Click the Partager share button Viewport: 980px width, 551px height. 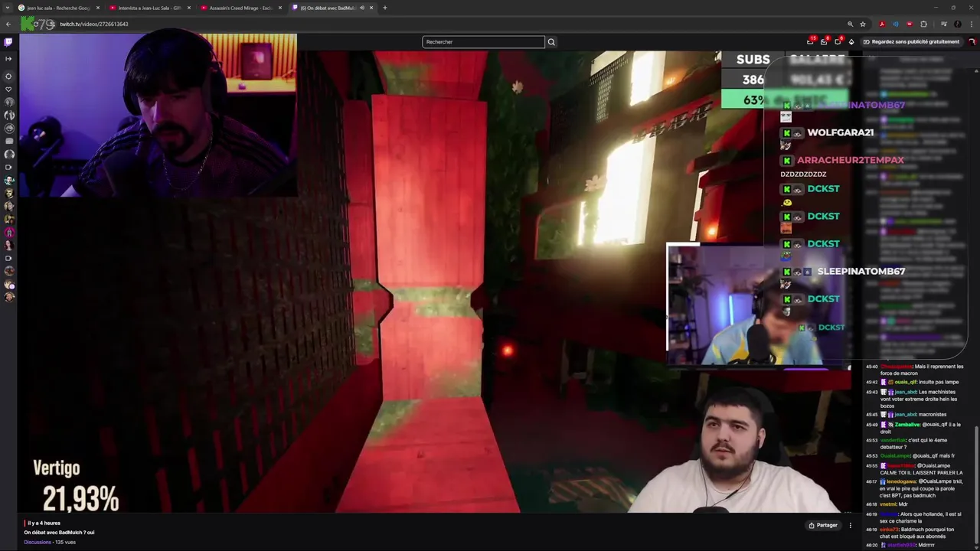tap(823, 525)
